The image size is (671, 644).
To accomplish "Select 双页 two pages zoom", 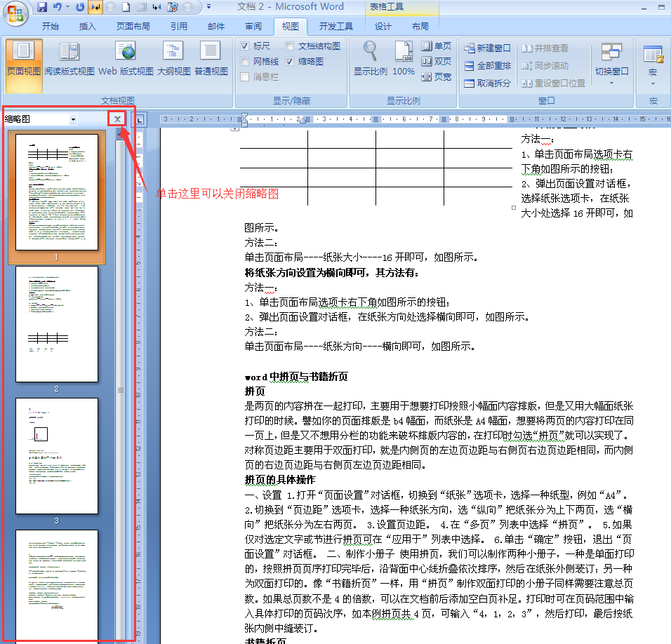I will click(x=437, y=62).
